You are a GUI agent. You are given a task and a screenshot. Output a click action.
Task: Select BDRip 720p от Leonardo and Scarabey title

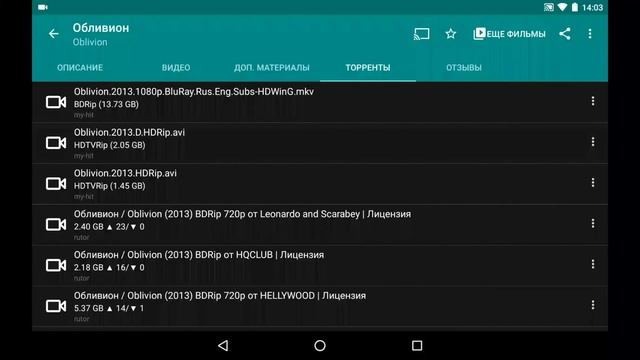click(242, 214)
